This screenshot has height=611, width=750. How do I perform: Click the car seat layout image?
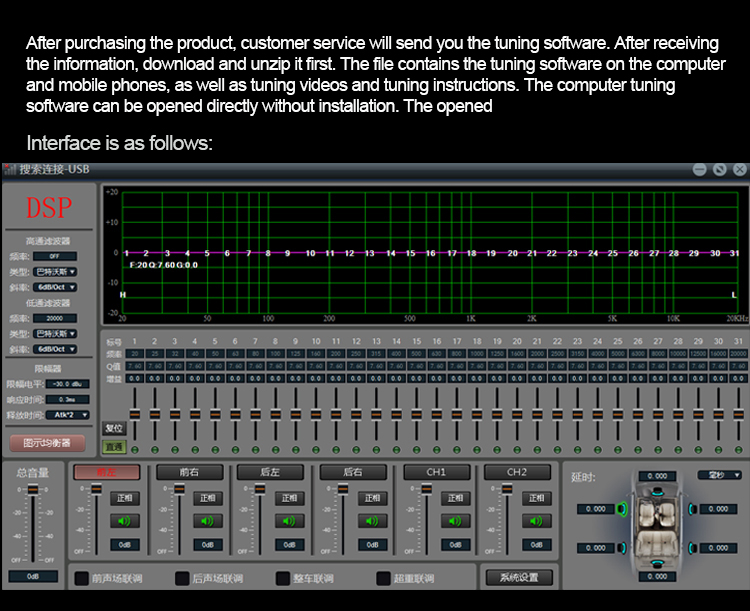(x=657, y=527)
